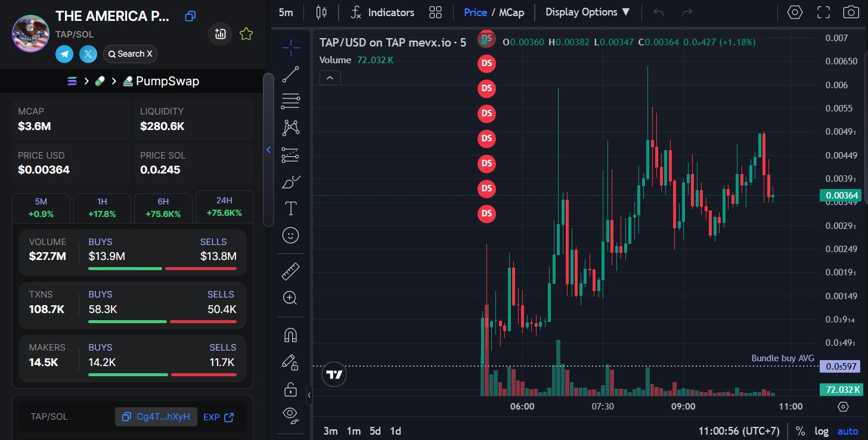This screenshot has width=868, height=440.
Task: Select the trend line drawing tool
Action: pyautogui.click(x=290, y=75)
